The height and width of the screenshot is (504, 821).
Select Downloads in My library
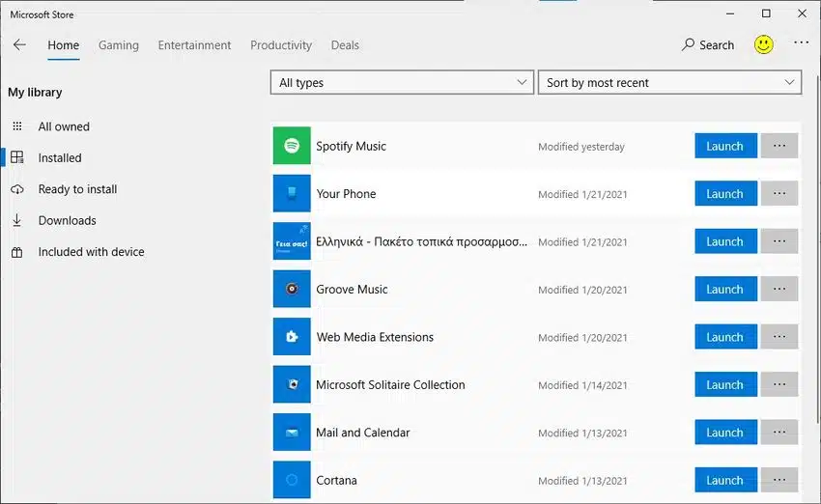click(67, 220)
